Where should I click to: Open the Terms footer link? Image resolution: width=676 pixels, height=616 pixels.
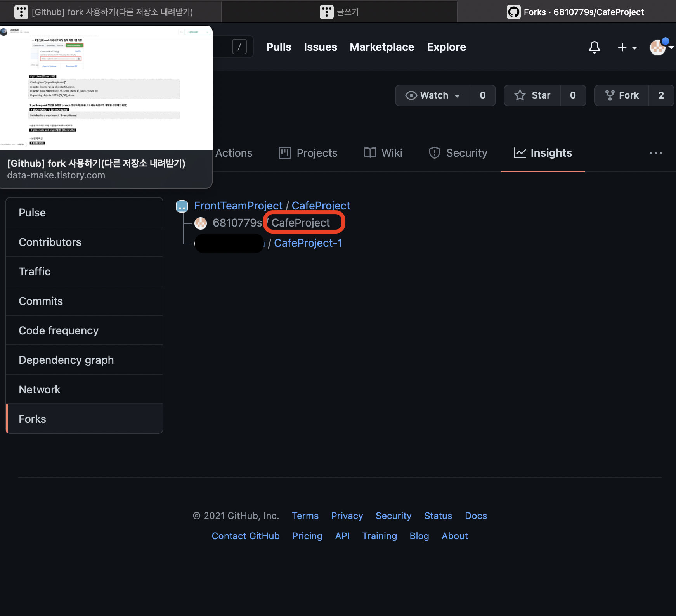coord(305,516)
